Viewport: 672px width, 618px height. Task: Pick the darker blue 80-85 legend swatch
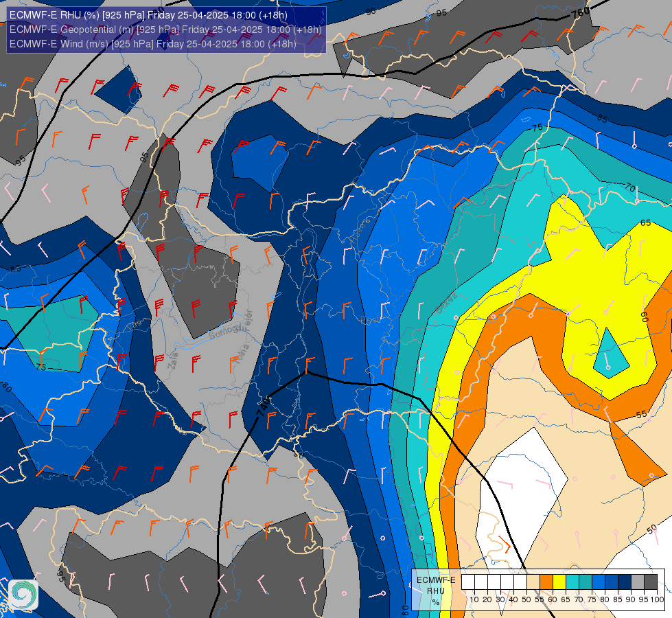(612, 582)
